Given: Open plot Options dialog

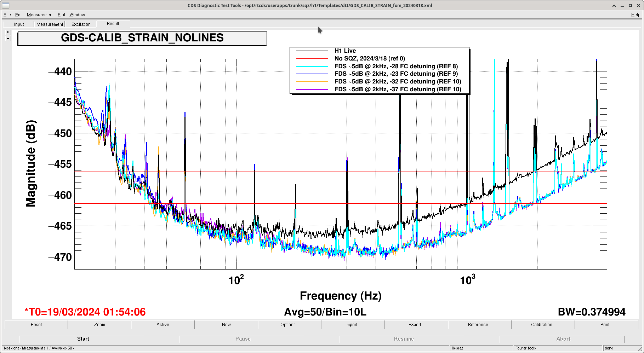Looking at the screenshot, I should 289,325.
